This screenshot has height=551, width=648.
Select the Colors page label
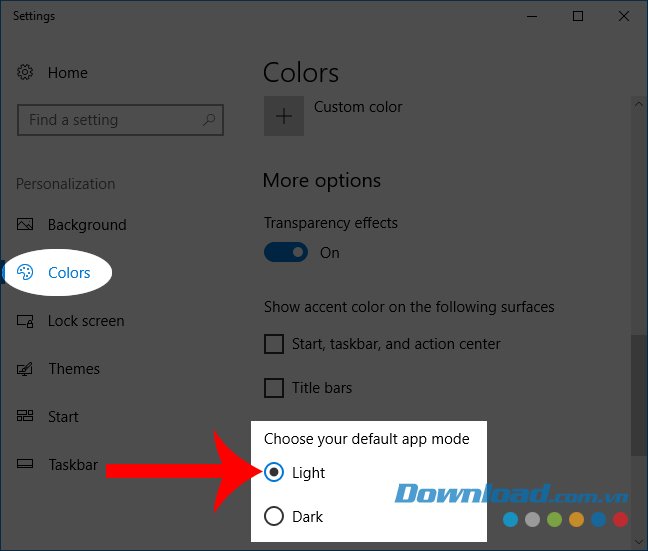69,273
